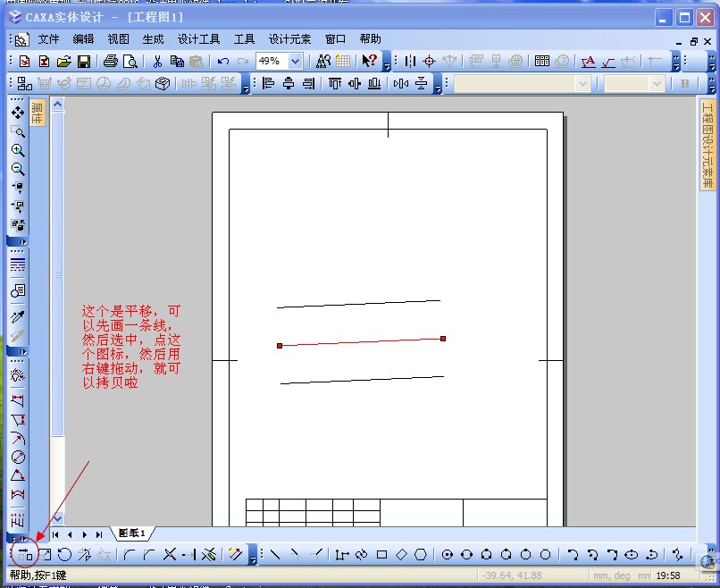Open the 属性 side panel tab

(x=38, y=113)
